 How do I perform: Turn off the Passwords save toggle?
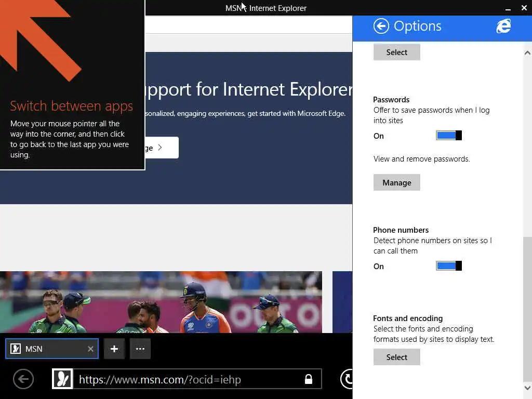pyautogui.click(x=448, y=136)
